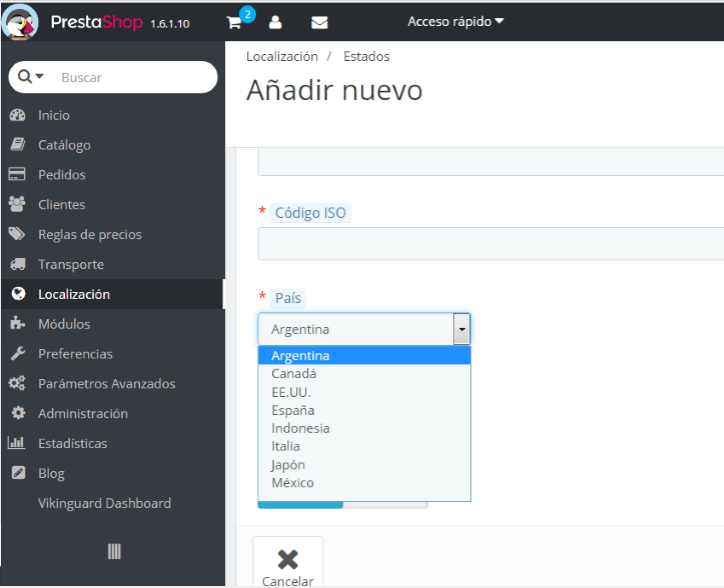Open the Vikinguard Dashboard item
This screenshot has width=724, height=588.
[x=104, y=503]
